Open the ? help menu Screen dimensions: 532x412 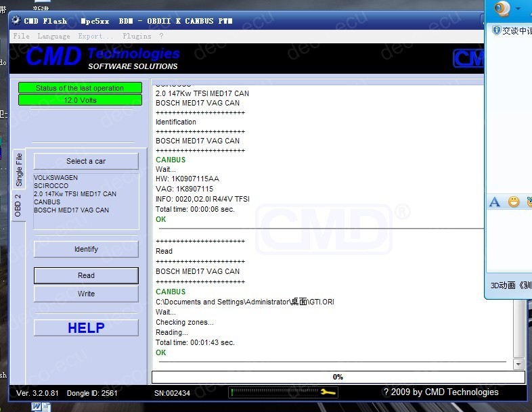(x=161, y=36)
